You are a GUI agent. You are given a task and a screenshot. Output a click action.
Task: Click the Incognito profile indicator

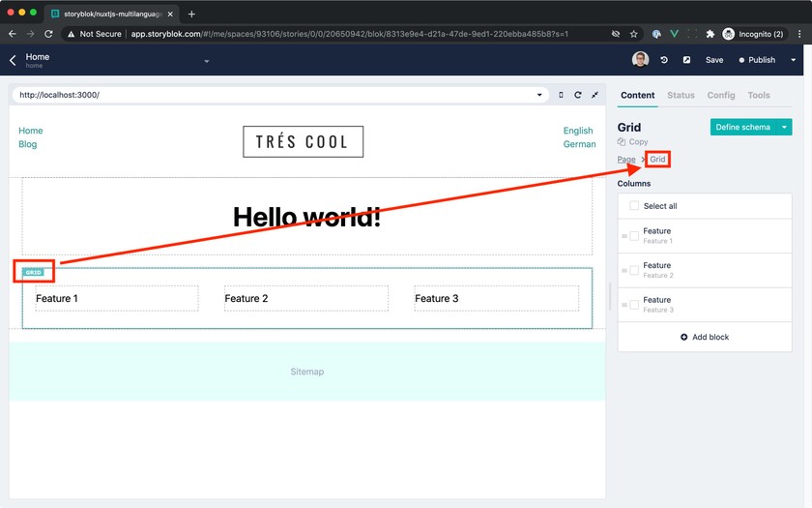pos(754,34)
